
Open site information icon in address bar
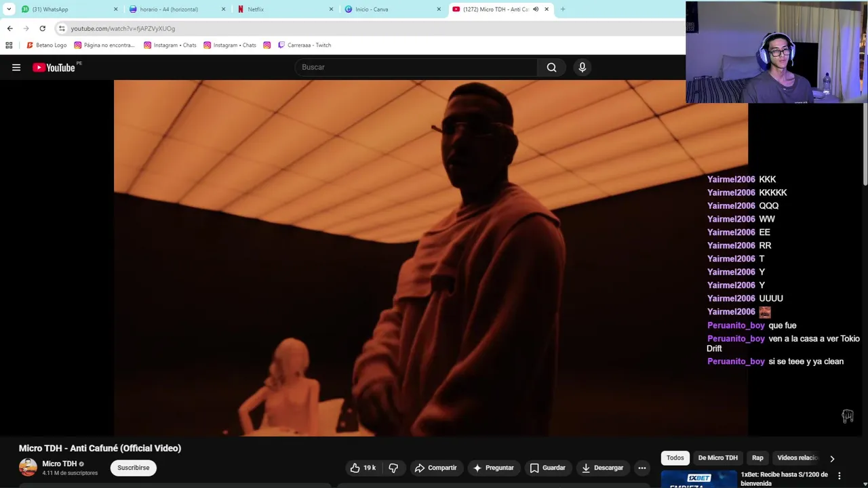point(62,28)
